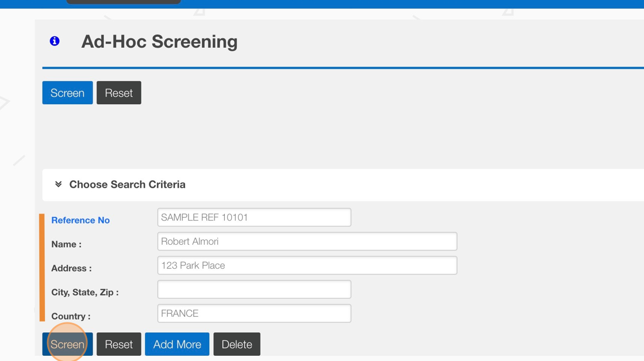
Task: Collapse the double-chevron icon on Choose Search Criteria
Action: coord(58,184)
